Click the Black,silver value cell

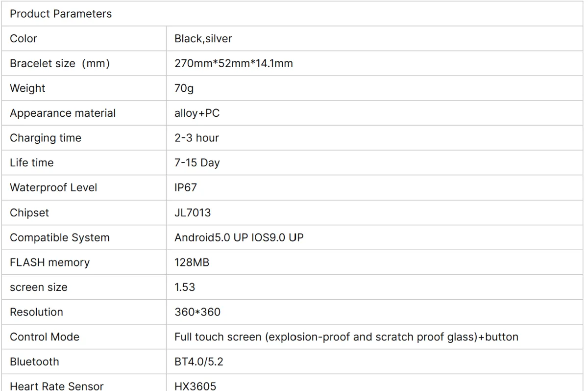374,39
